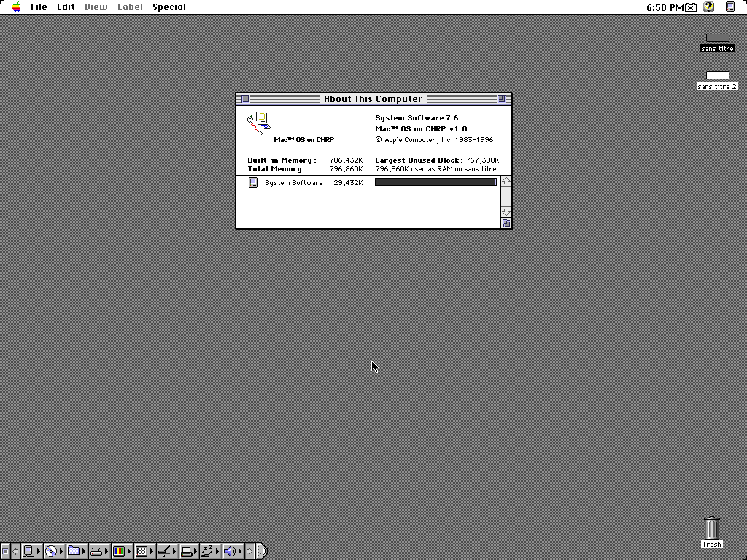Open CD player module in Control Strip

pyautogui.click(x=51, y=551)
